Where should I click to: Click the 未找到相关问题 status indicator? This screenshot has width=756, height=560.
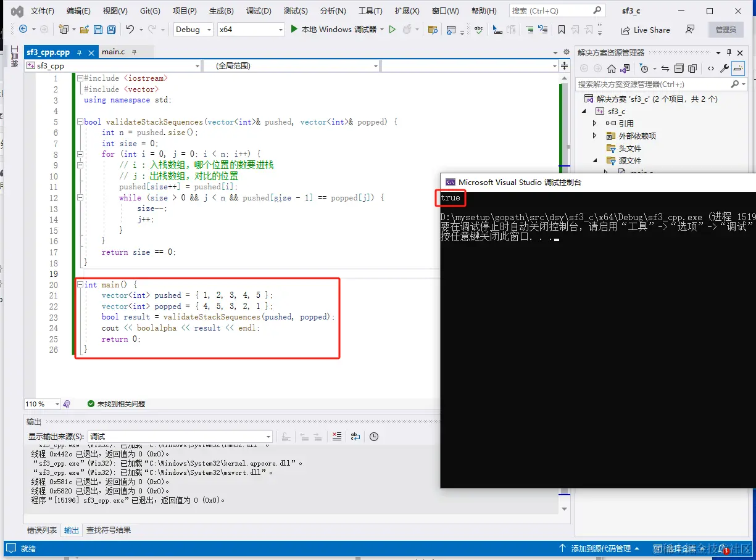(116, 404)
